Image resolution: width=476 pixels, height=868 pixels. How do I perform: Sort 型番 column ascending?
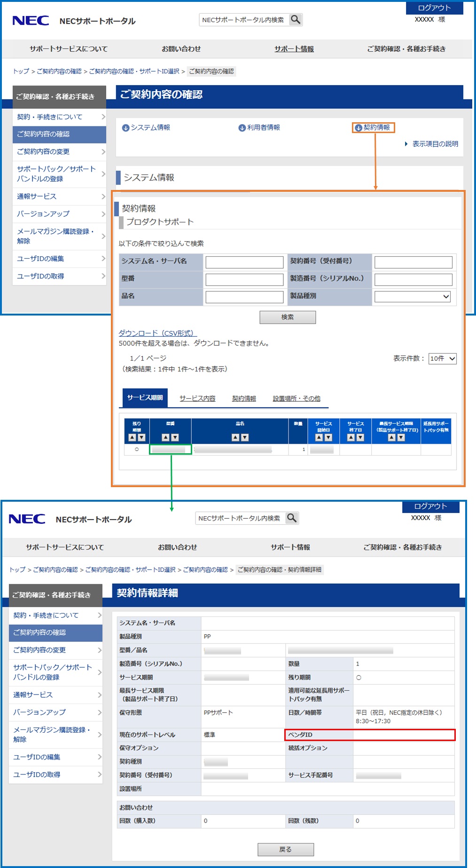click(x=165, y=438)
